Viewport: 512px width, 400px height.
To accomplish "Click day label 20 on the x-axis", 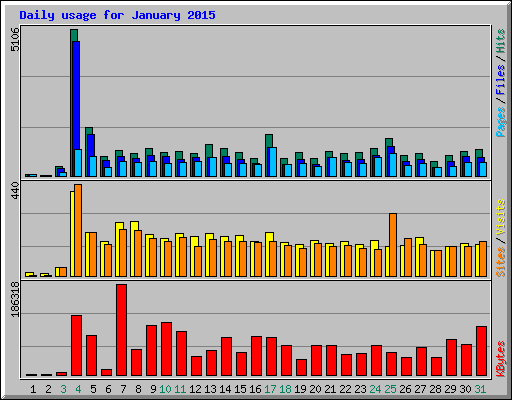I will coord(315,389).
